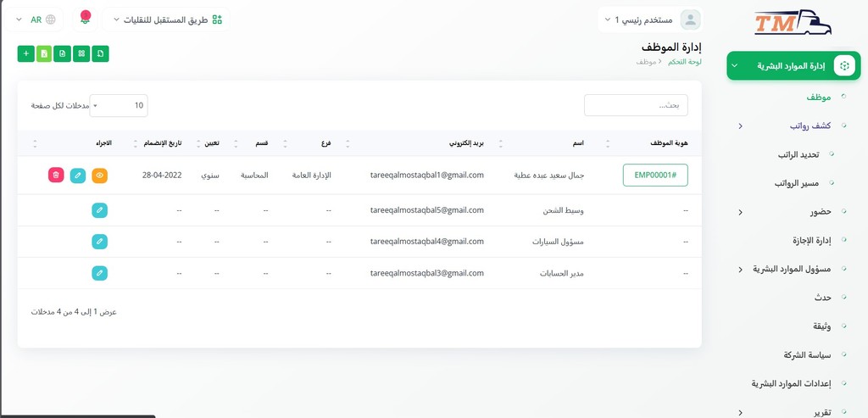868x418 pixels.
Task: Open سياسة الشركة in the sidebar
Action: tap(807, 355)
